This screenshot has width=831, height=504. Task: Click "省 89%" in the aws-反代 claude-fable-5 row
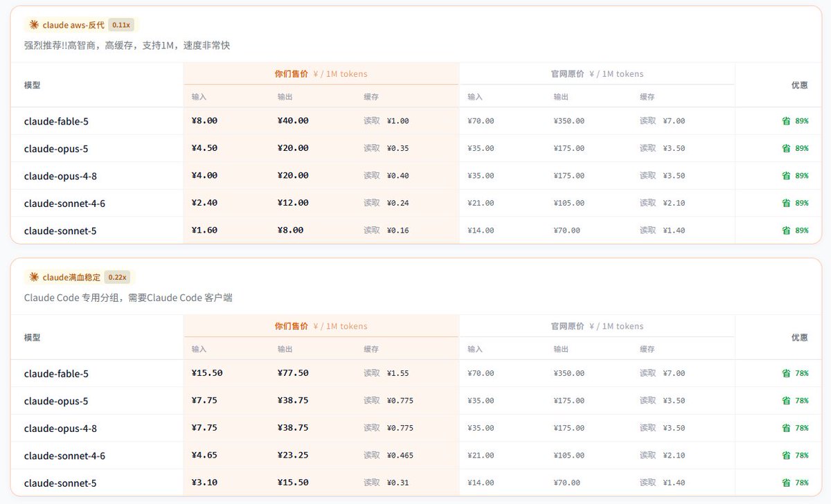[x=795, y=120]
